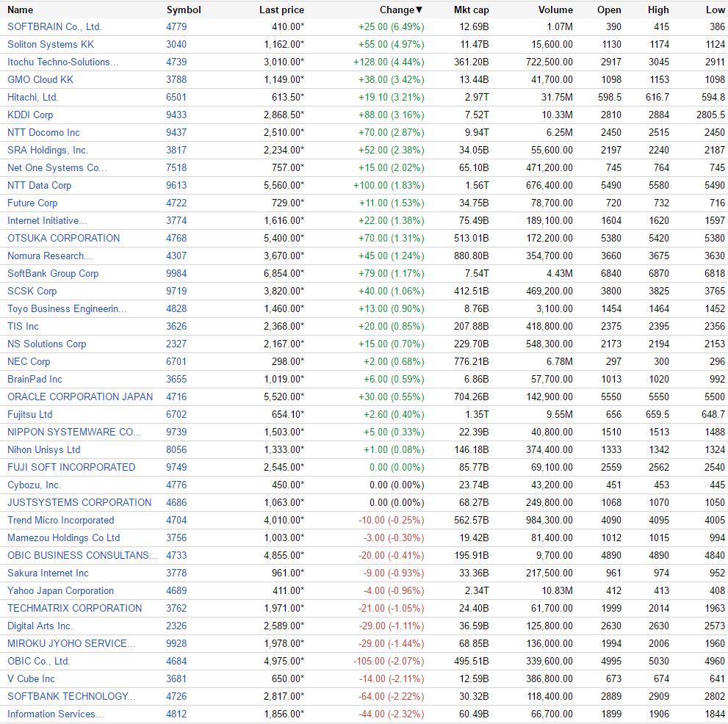Open Trend Micro Incorporated link

[x=61, y=521]
